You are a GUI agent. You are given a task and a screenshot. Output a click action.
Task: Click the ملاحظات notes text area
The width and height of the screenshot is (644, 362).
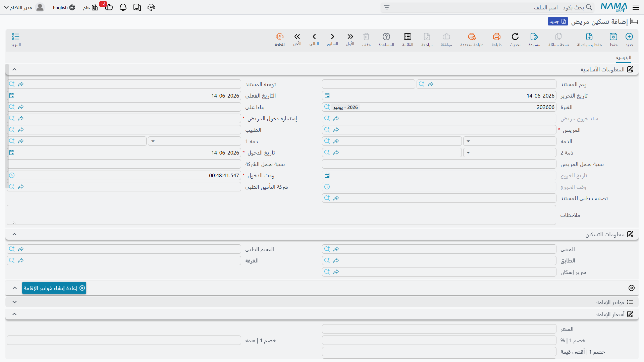tap(281, 215)
